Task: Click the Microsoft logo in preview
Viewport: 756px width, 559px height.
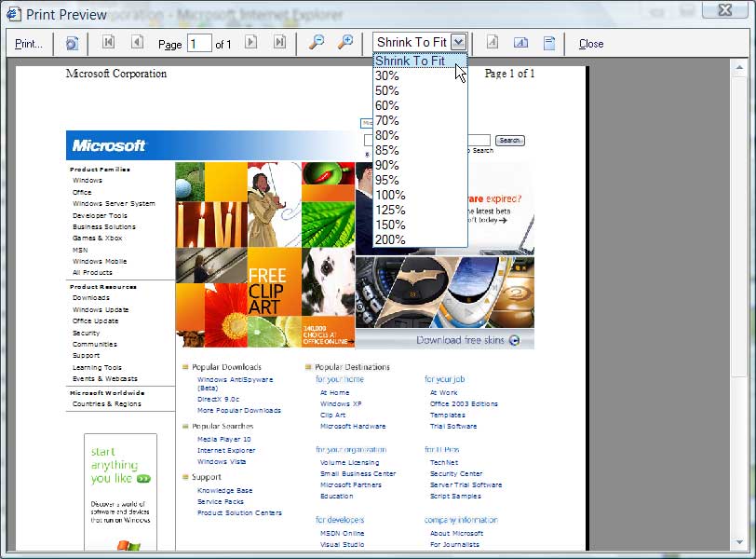Action: [x=109, y=145]
